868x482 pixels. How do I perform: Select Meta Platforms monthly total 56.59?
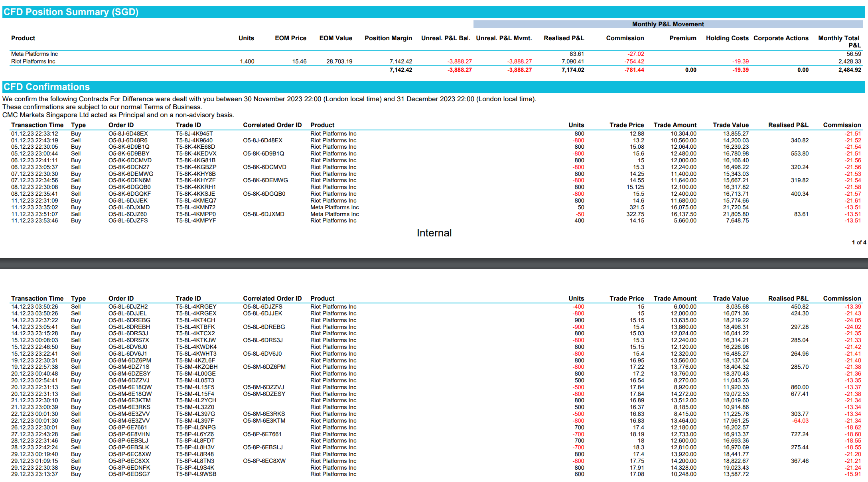coord(854,54)
